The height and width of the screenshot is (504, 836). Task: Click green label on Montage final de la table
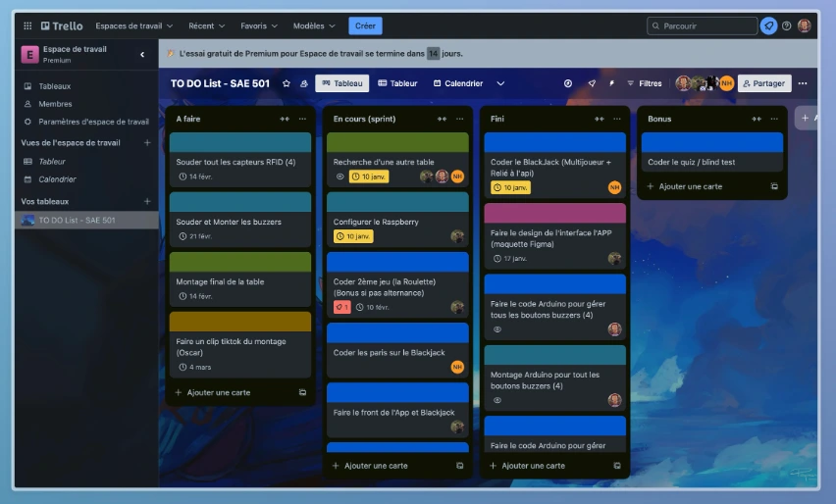[x=240, y=262]
